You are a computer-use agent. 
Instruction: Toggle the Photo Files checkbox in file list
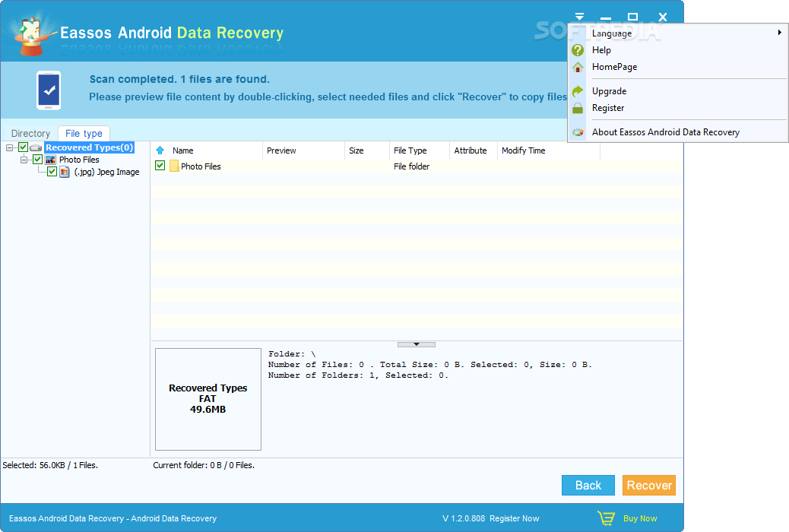coord(160,166)
